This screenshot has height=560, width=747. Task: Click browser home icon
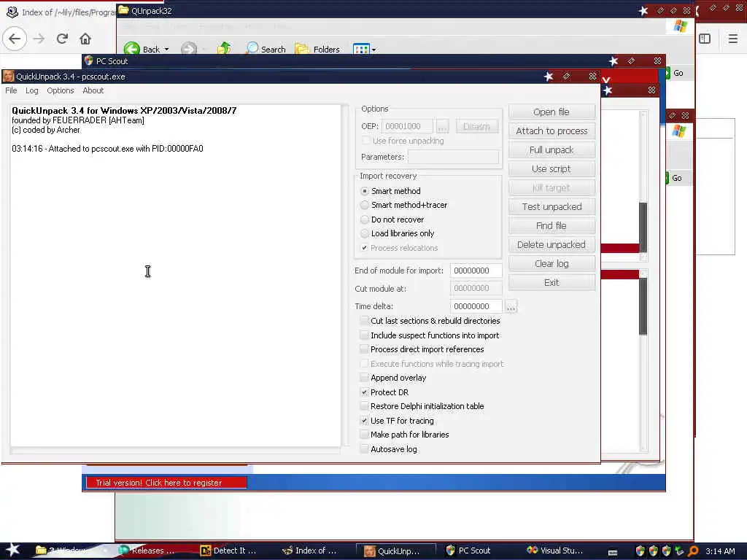[85, 39]
